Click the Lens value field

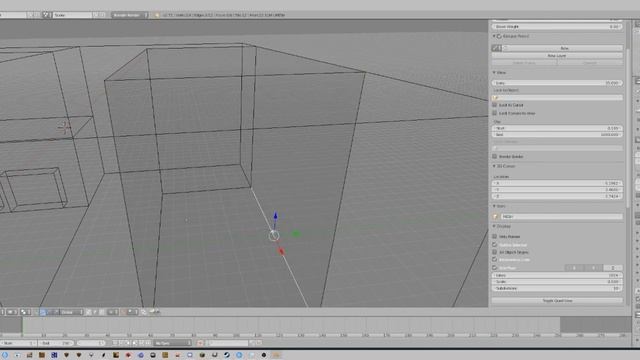(x=557, y=83)
